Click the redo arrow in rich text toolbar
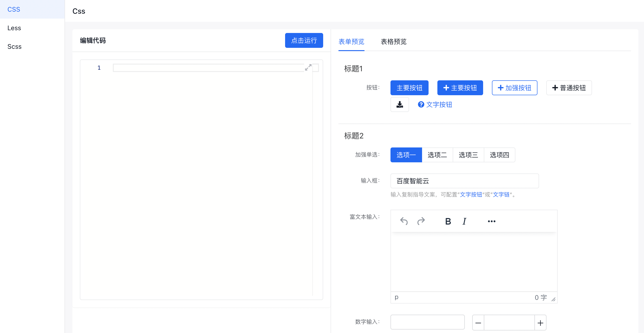This screenshot has width=644, height=333. (421, 221)
